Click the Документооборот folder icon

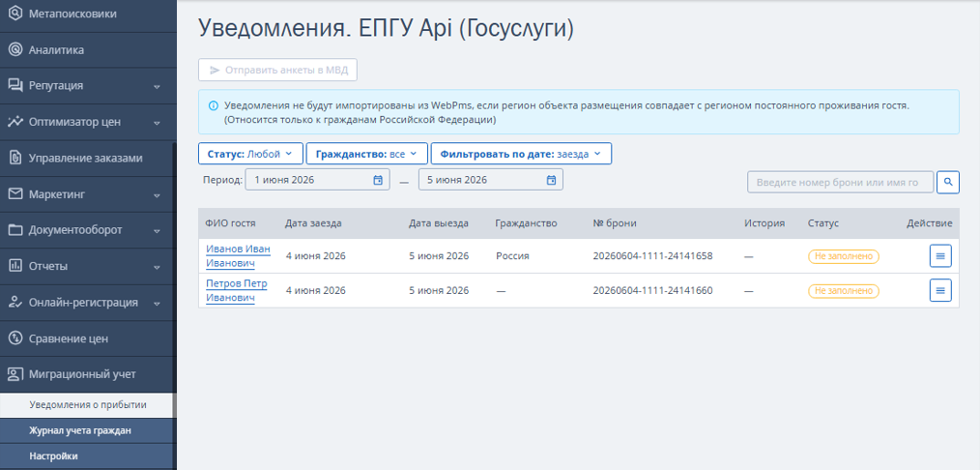pos(15,230)
